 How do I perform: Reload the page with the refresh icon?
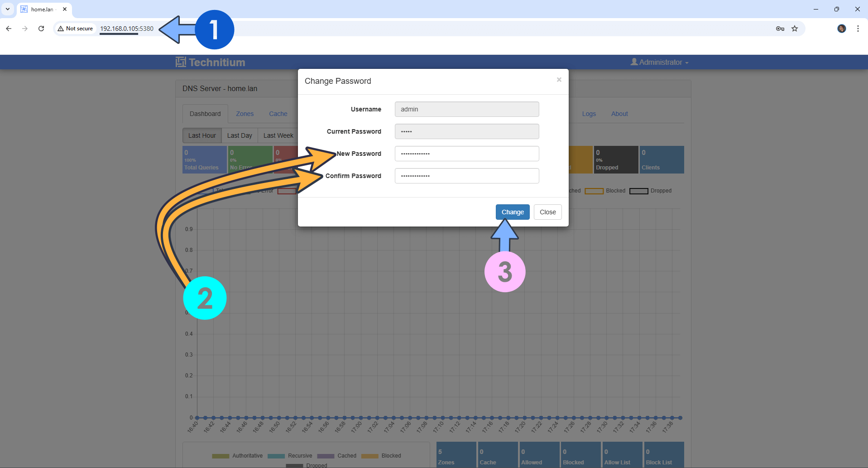pyautogui.click(x=41, y=29)
